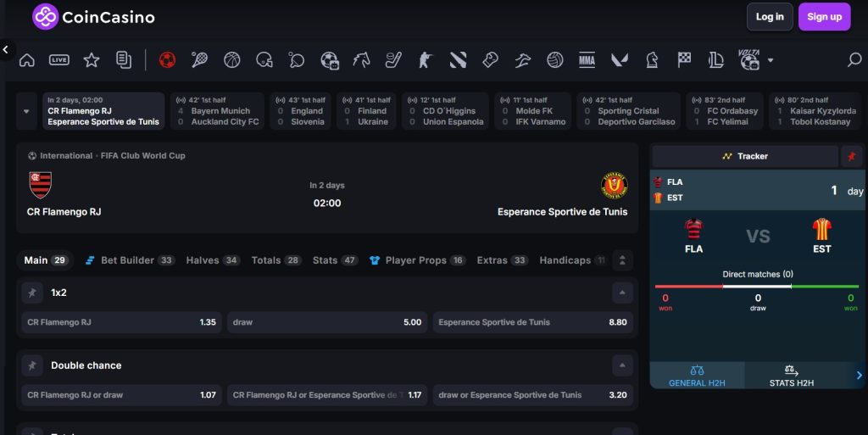The width and height of the screenshot is (868, 435).
Task: Bet on CR Flamengo RJ at 1.35
Action: [x=122, y=322]
